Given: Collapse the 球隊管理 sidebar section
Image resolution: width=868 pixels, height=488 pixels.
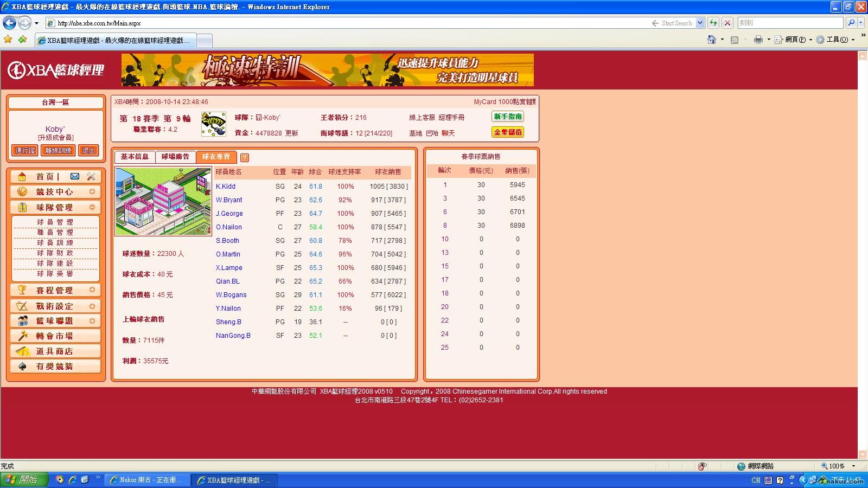Looking at the screenshot, I should pos(92,207).
